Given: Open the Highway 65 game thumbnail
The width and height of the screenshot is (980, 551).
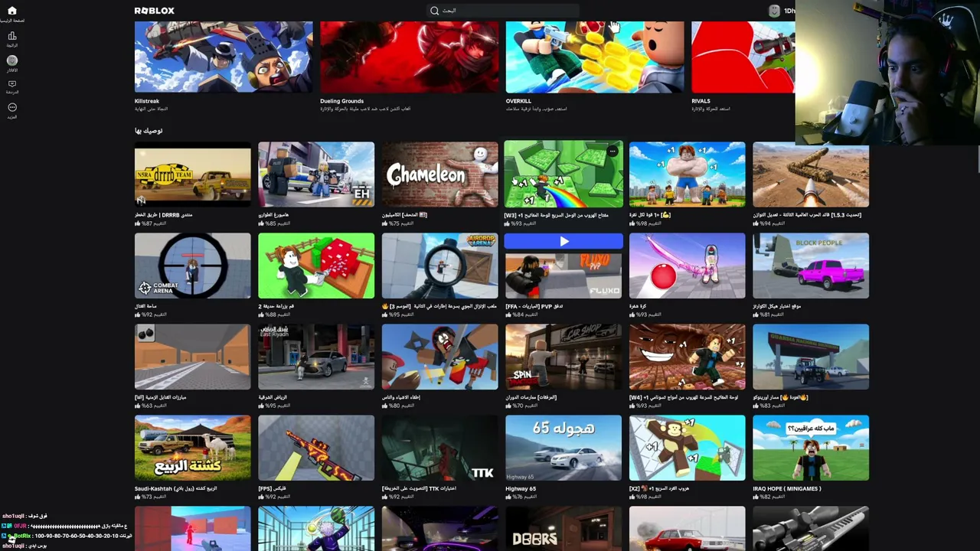Looking at the screenshot, I should [563, 448].
